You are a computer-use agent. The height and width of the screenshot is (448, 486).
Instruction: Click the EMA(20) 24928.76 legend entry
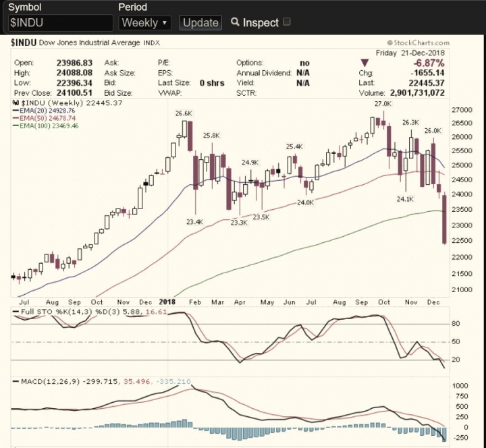coord(44,111)
